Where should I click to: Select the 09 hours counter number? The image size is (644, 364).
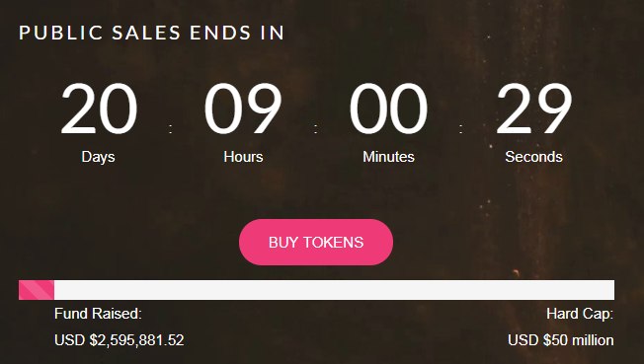(243, 109)
